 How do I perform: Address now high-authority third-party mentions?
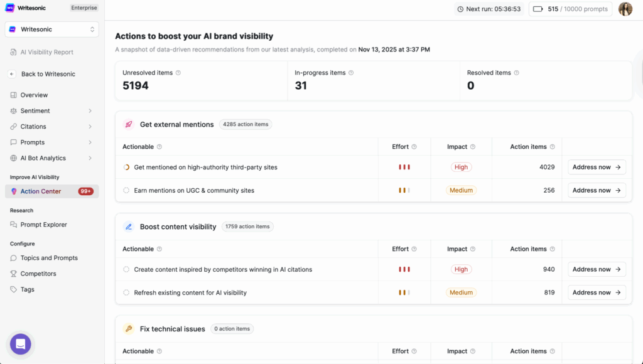tap(596, 167)
